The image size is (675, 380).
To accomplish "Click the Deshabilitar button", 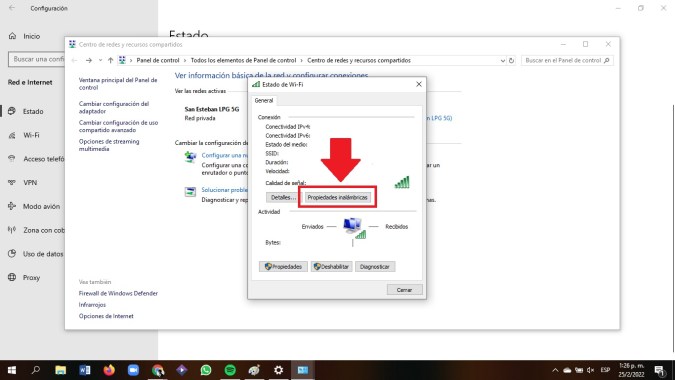I will point(331,267).
